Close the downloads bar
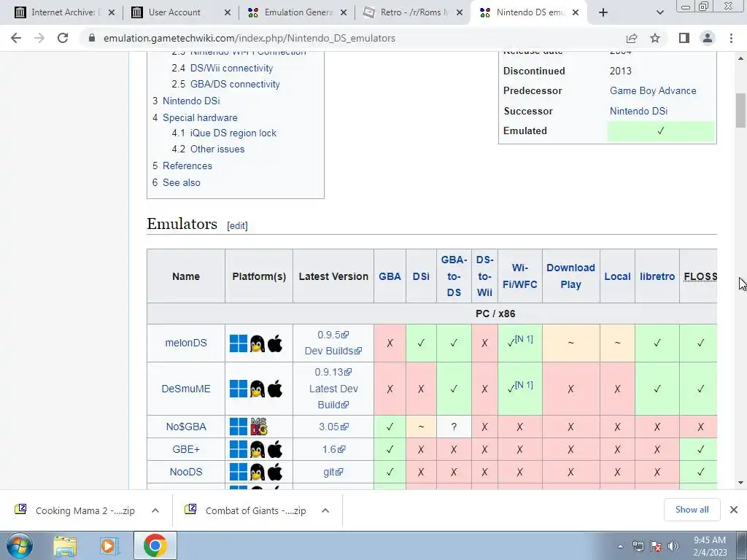This screenshot has width=747, height=560. pyautogui.click(x=734, y=510)
